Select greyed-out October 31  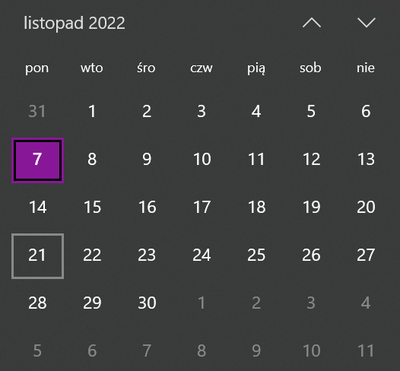pyautogui.click(x=37, y=111)
